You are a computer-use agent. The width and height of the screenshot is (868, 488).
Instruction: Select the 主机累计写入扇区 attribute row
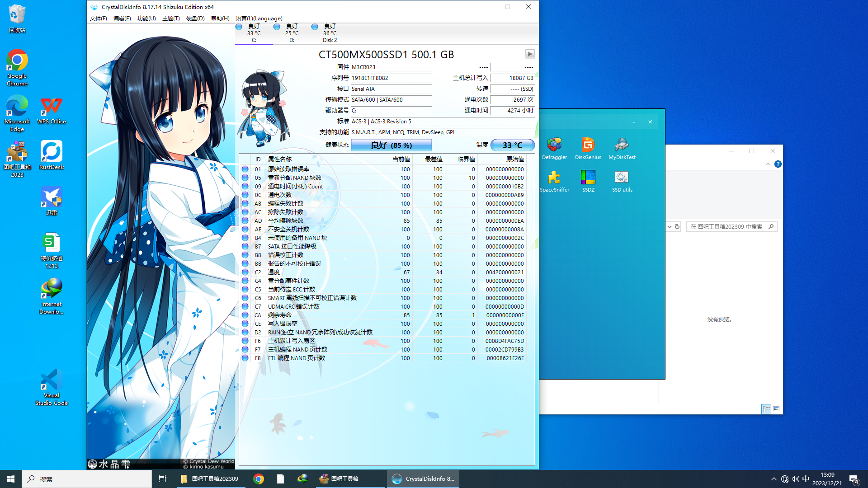point(383,341)
